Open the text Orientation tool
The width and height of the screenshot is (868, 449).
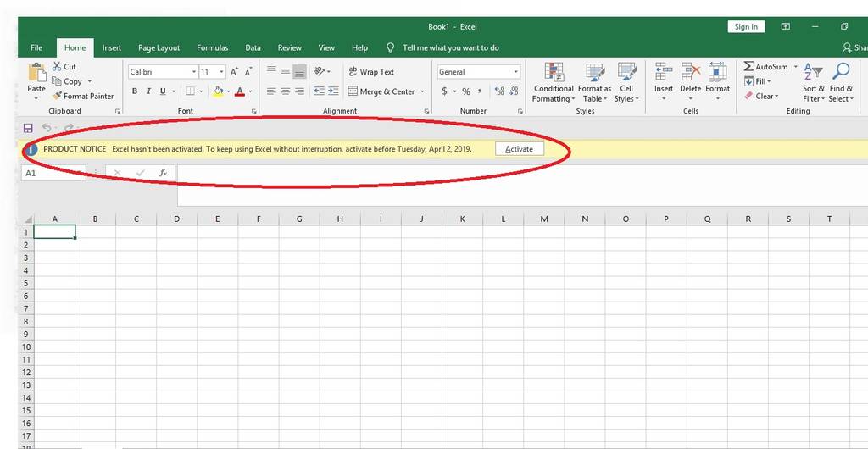coord(320,71)
